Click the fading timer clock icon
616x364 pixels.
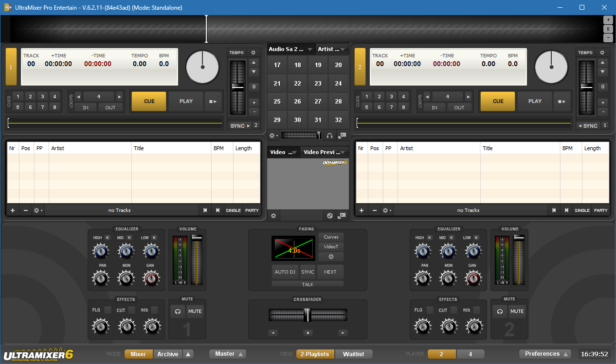331,256
